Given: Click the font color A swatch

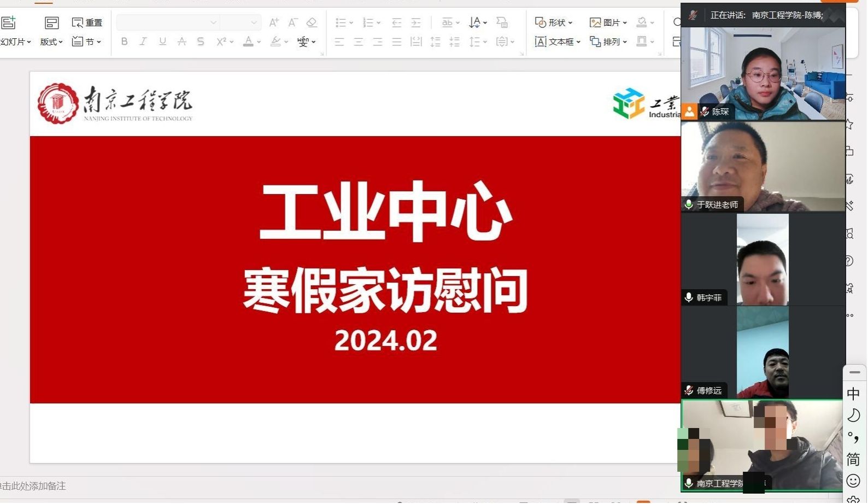Looking at the screenshot, I should click(248, 42).
